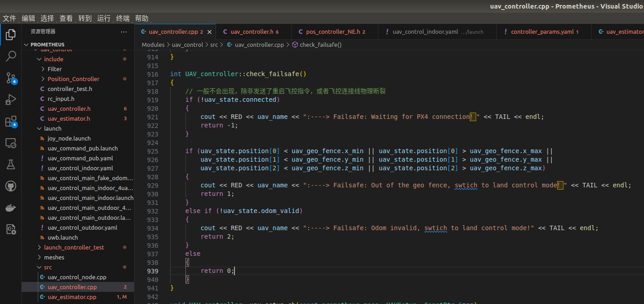Collapse the src folder

pyautogui.click(x=78, y=267)
